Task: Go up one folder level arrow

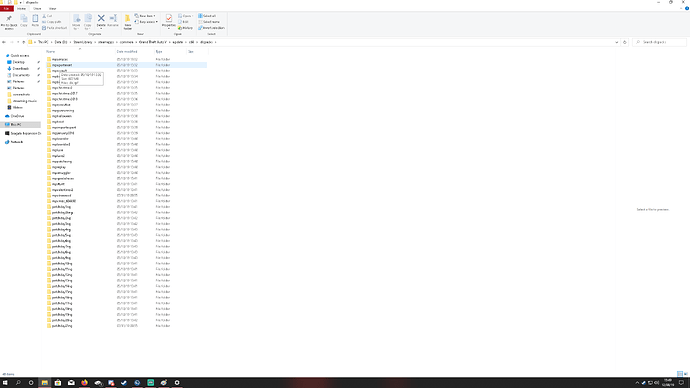Action: click(x=24, y=42)
